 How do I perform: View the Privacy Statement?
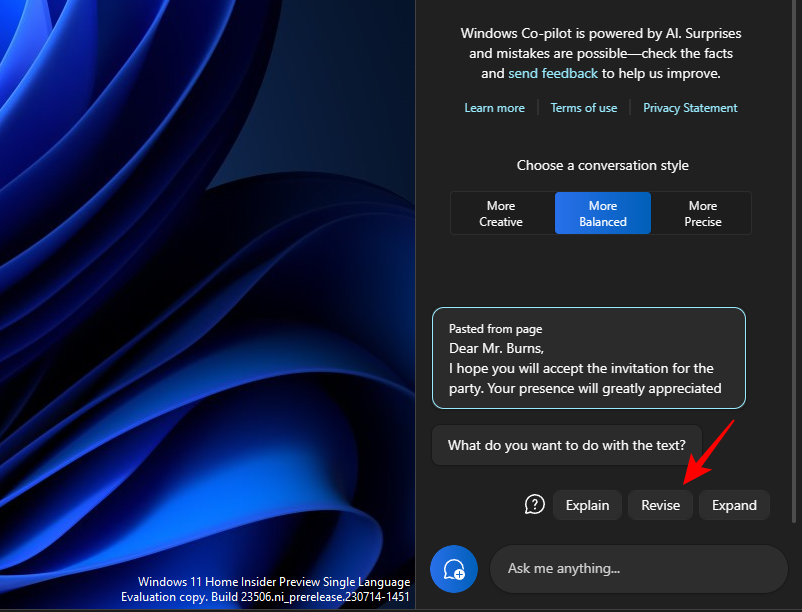689,107
